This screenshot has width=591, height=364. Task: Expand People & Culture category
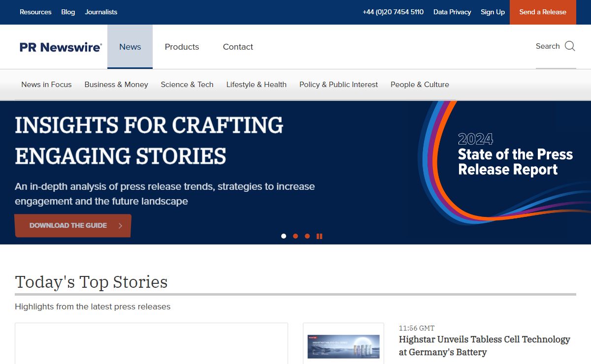coord(420,85)
